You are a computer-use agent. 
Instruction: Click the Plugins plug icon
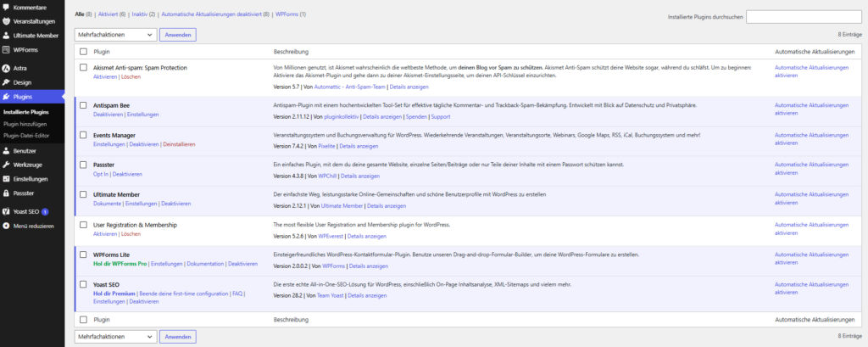tap(6, 97)
